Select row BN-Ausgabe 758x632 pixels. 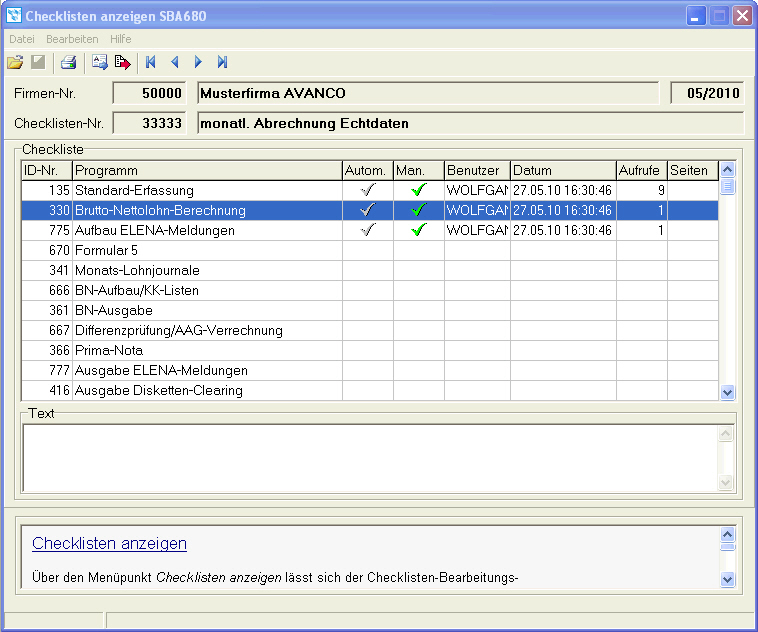[370, 310]
